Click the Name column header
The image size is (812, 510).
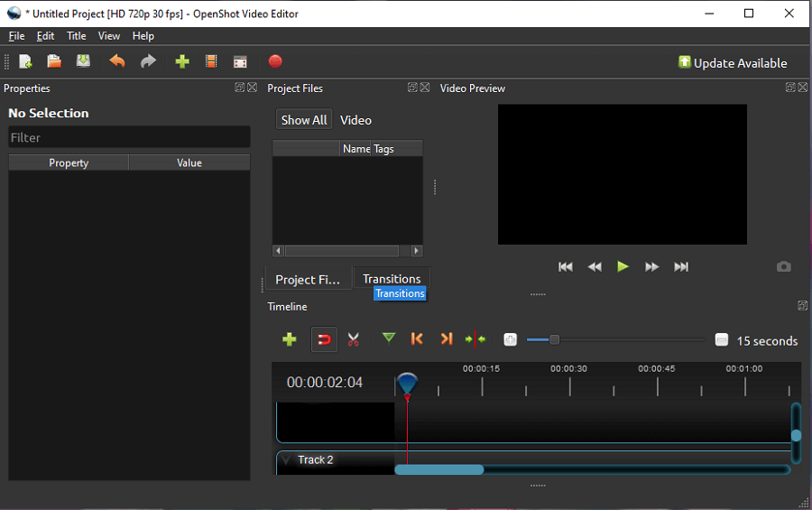[356, 149]
